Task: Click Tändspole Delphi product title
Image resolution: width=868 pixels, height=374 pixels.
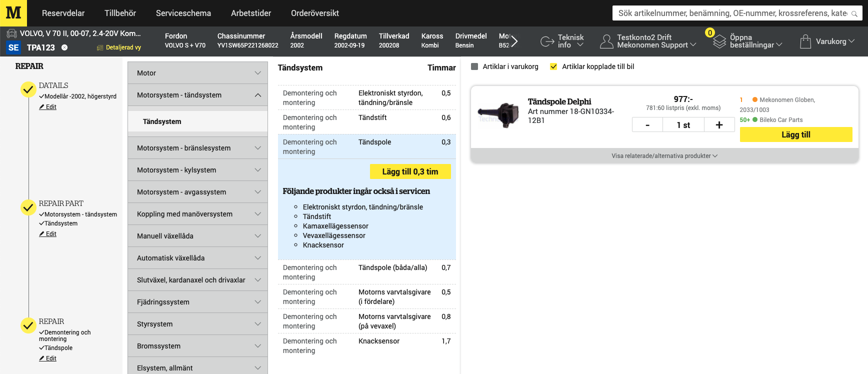Action: pos(559,101)
